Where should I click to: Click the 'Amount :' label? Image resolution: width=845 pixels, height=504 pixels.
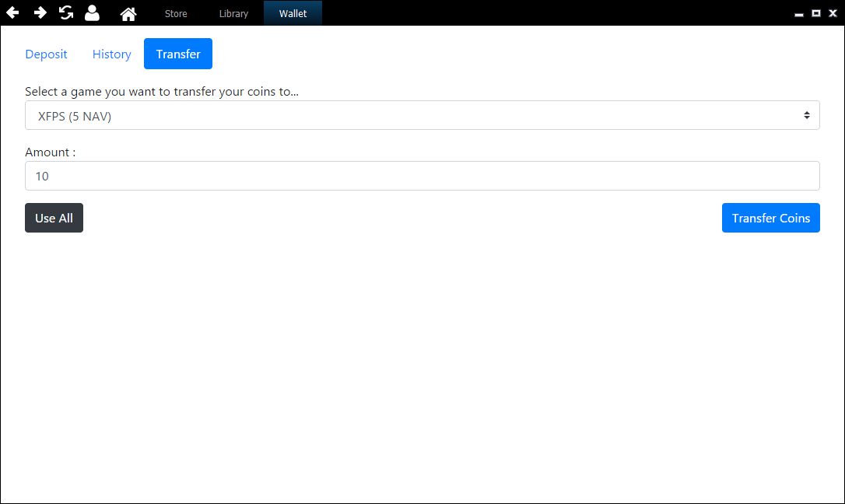pyautogui.click(x=50, y=152)
